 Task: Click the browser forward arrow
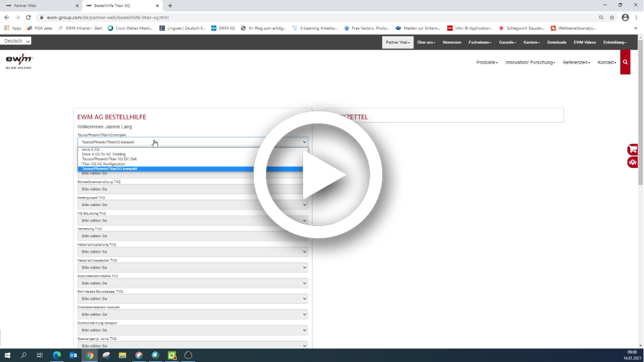pyautogui.click(x=17, y=17)
